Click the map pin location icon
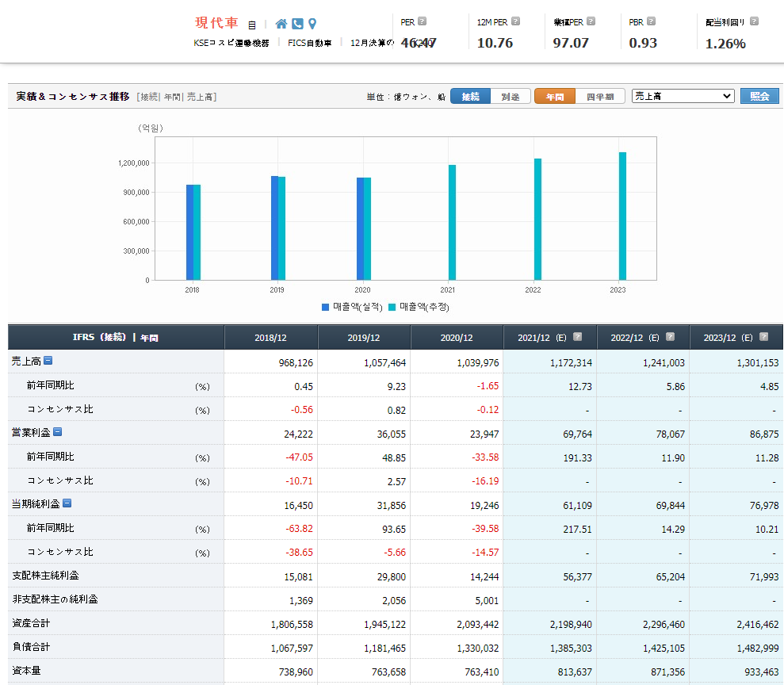784x685 pixels. [x=312, y=24]
